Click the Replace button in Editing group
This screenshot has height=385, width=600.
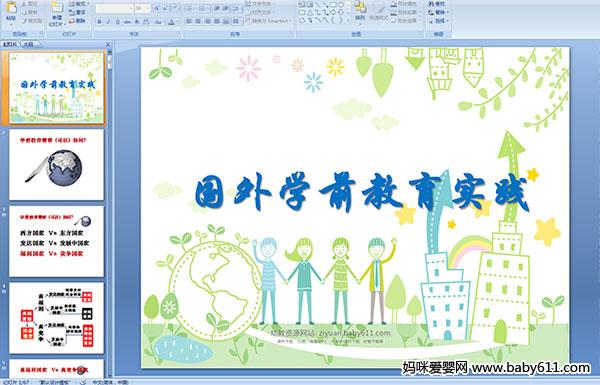pos(437,12)
